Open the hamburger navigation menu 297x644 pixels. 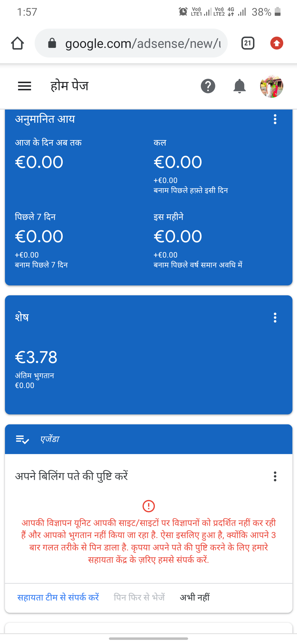tap(24, 86)
